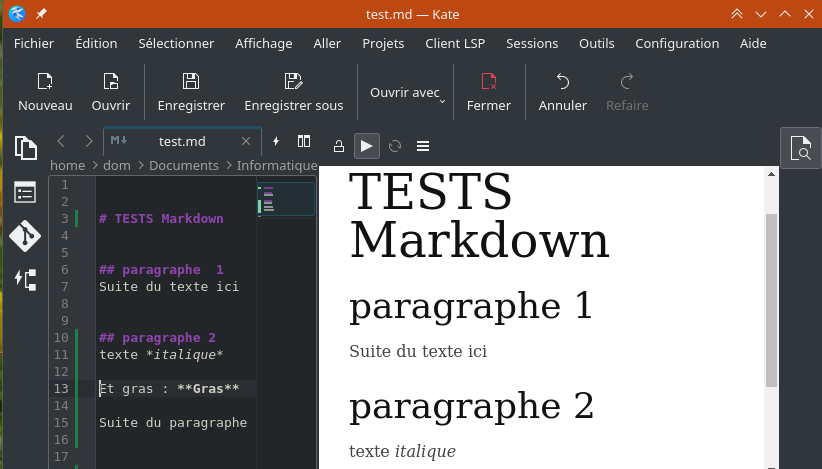The height and width of the screenshot is (469, 822).
Task: Close the test.md tab
Action: coord(246,141)
